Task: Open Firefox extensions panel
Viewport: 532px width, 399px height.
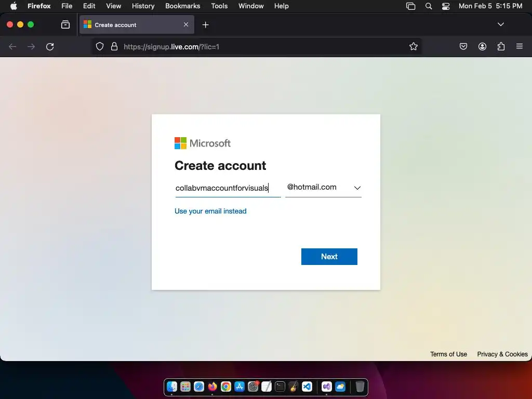Action: pos(501,46)
